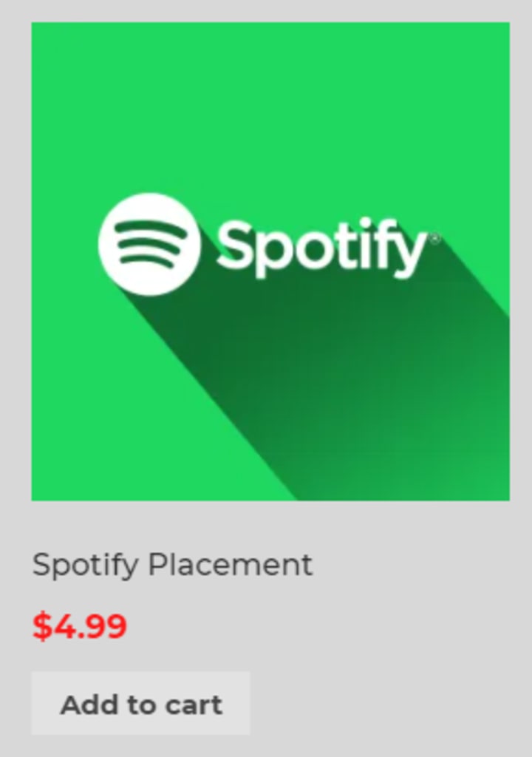Click the $4.99 red price text

[x=80, y=626]
